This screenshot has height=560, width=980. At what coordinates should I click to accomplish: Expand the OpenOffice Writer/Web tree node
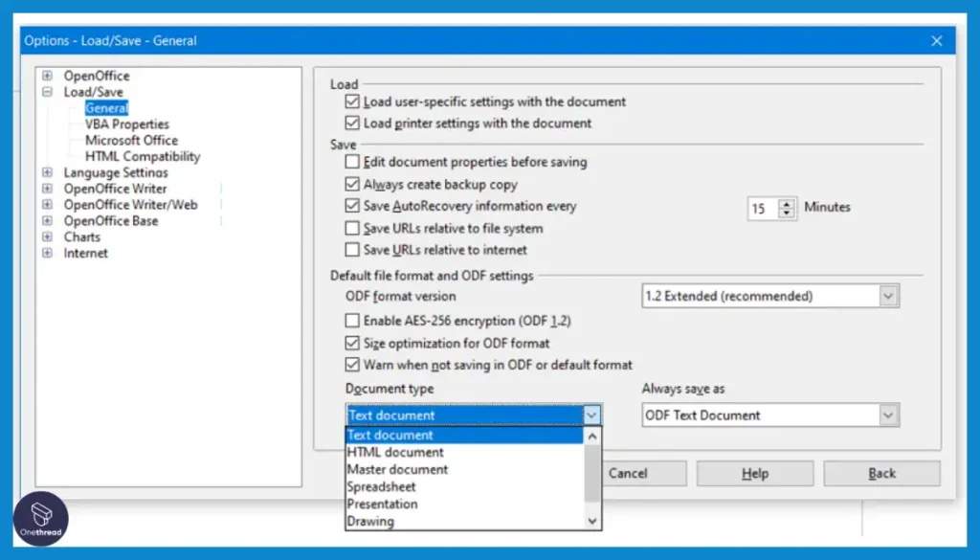click(x=48, y=204)
